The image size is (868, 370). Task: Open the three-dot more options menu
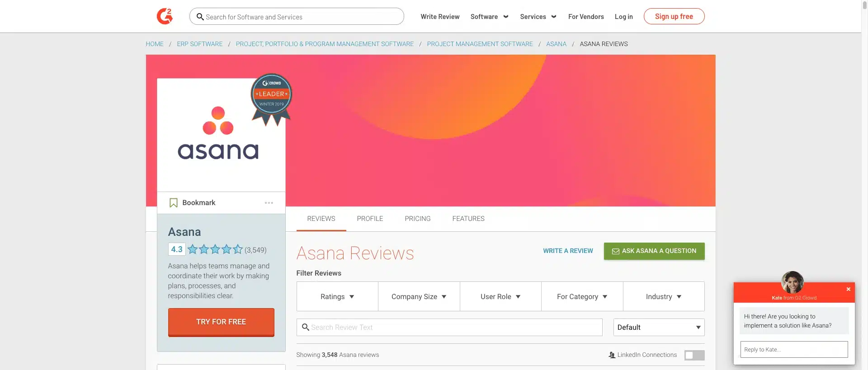(x=269, y=203)
